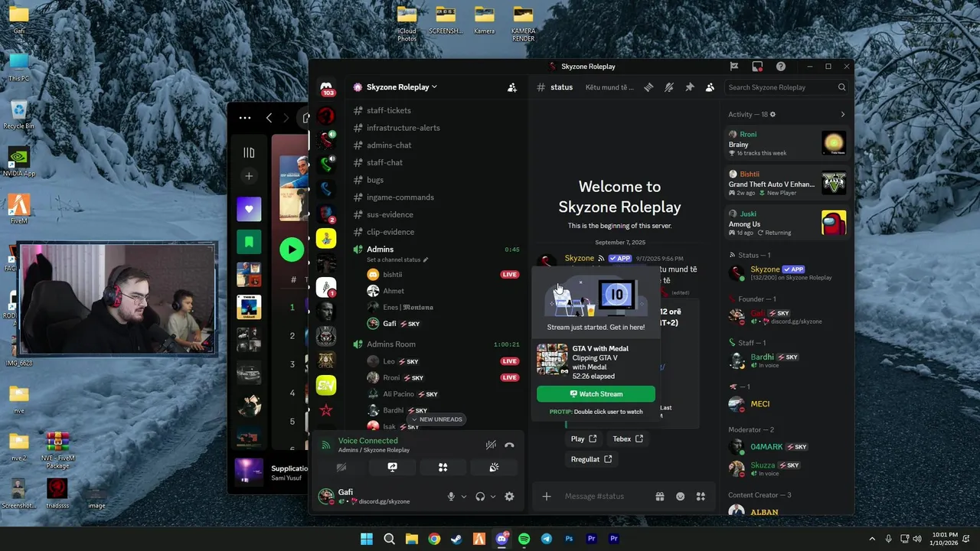Click the green play button in Spotify
The image size is (980, 551).
coord(291,249)
